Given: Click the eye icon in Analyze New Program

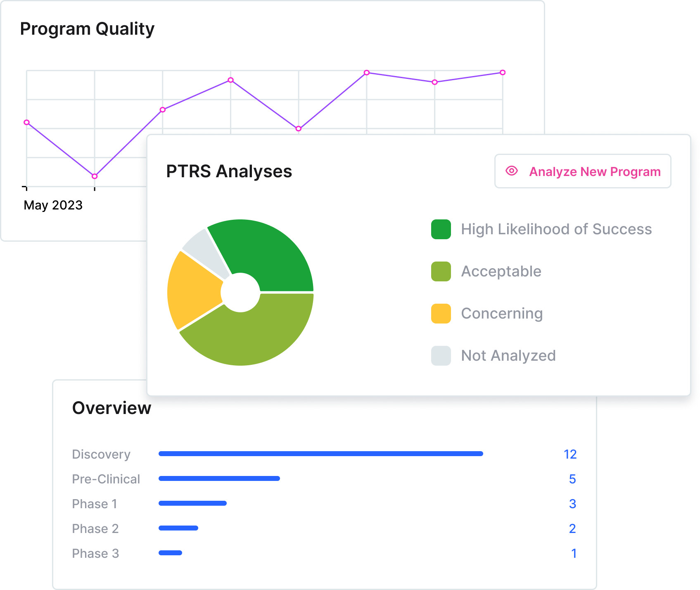Looking at the screenshot, I should click(x=512, y=171).
